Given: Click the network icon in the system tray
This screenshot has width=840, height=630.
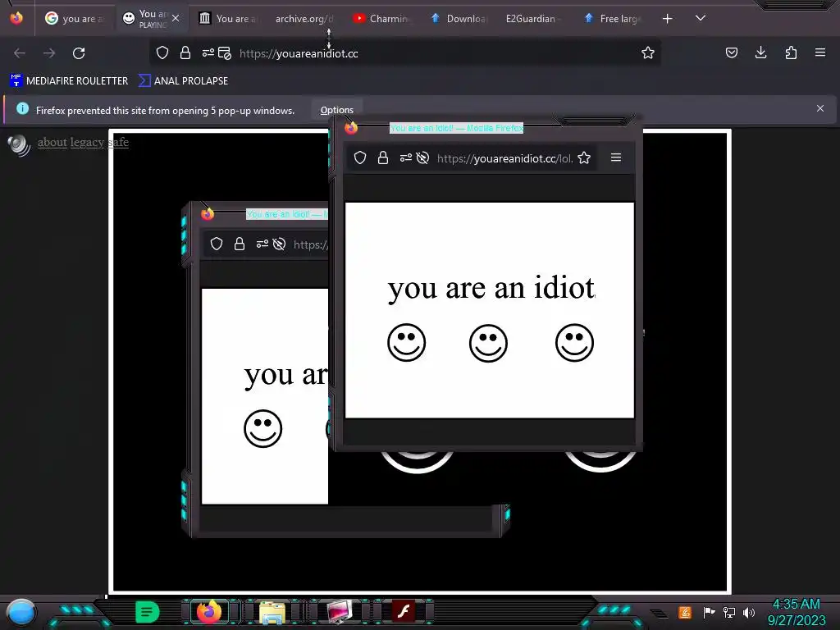Looking at the screenshot, I should point(728,612).
